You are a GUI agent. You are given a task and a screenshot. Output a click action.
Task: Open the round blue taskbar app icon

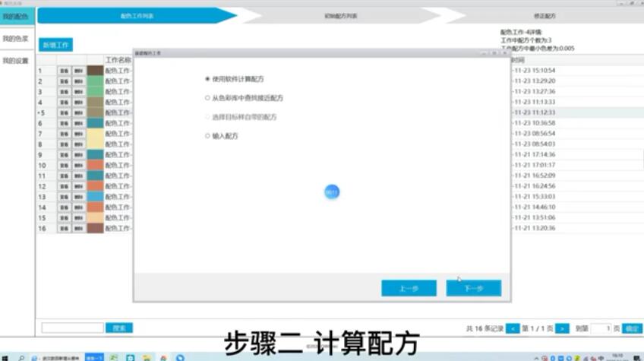(180, 358)
